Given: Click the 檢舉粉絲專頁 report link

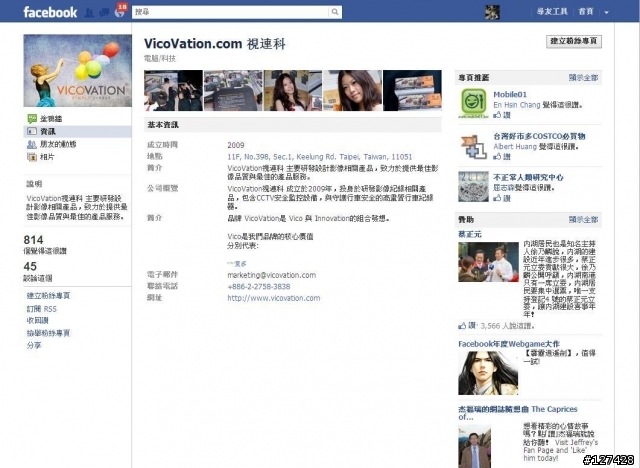Looking at the screenshot, I should (48, 333).
